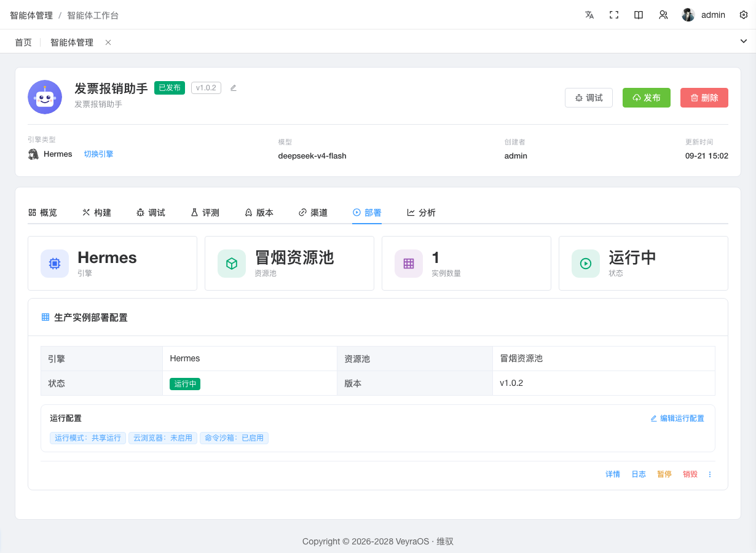Go to the 首页 tab
This screenshot has height=553, width=756.
pos(23,42)
